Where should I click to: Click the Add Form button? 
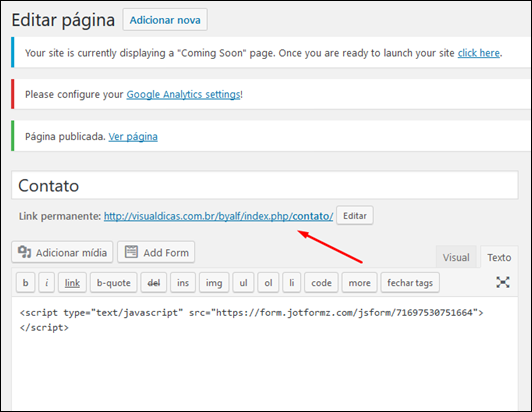point(156,252)
